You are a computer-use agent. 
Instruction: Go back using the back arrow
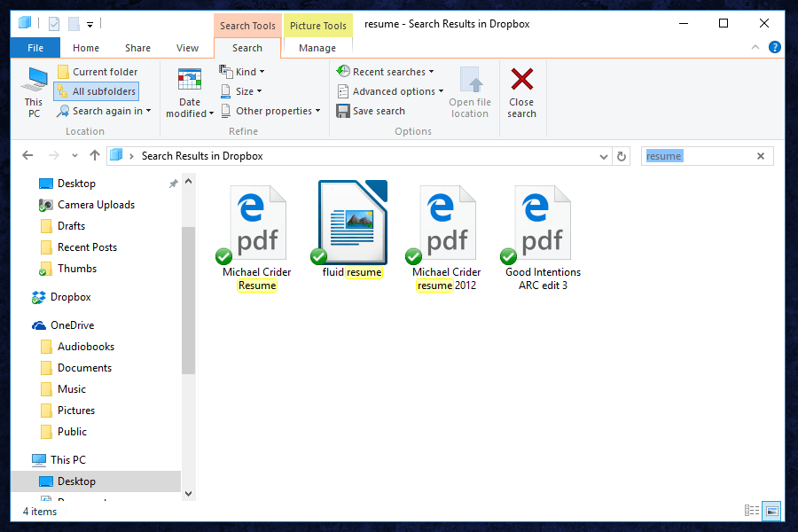click(x=28, y=156)
